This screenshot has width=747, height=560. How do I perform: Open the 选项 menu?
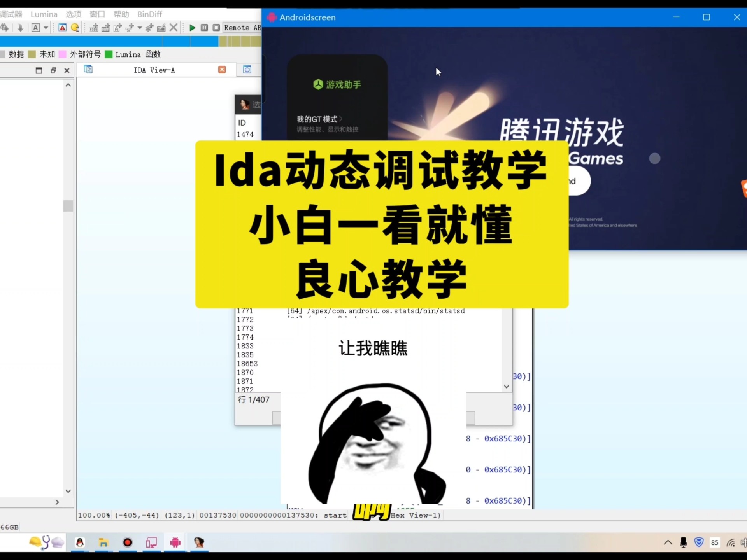click(74, 14)
